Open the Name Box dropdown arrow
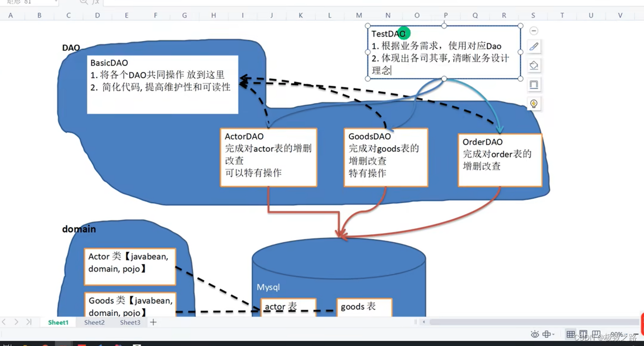644x346 pixels. tap(56, 2)
